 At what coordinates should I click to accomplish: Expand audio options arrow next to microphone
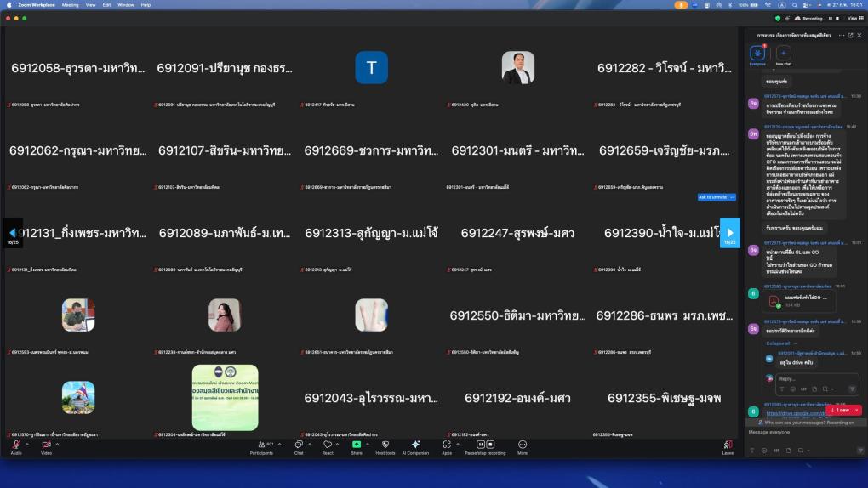click(27, 443)
